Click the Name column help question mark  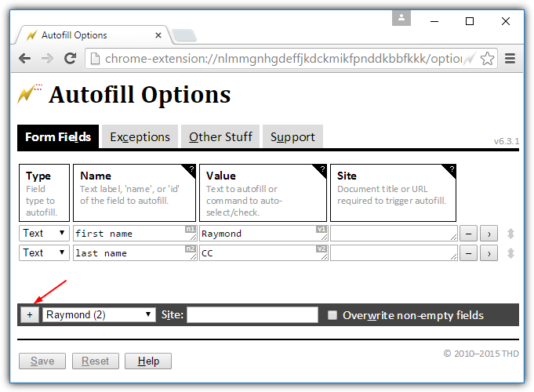(x=191, y=169)
